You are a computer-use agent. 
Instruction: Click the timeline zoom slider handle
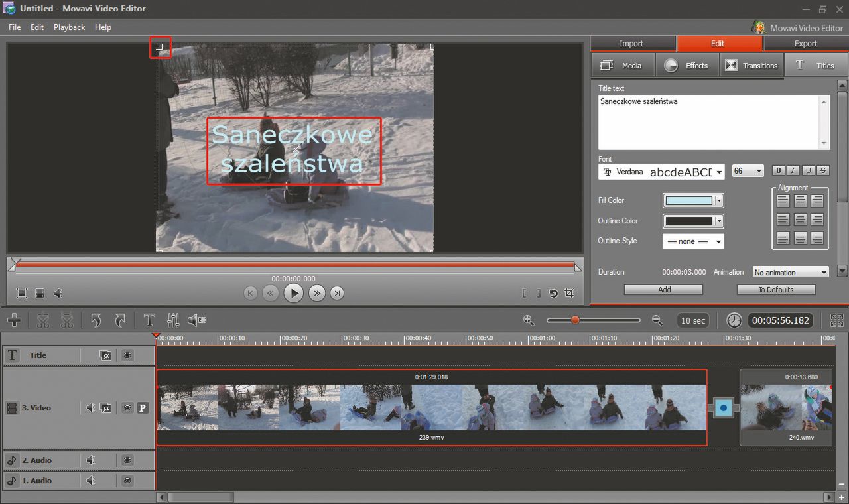[575, 320]
